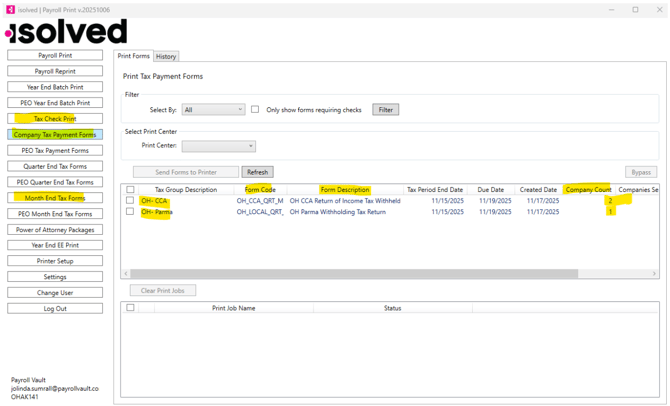The image size is (670, 406).
Task: Click the Refresh button
Action: pyautogui.click(x=257, y=172)
